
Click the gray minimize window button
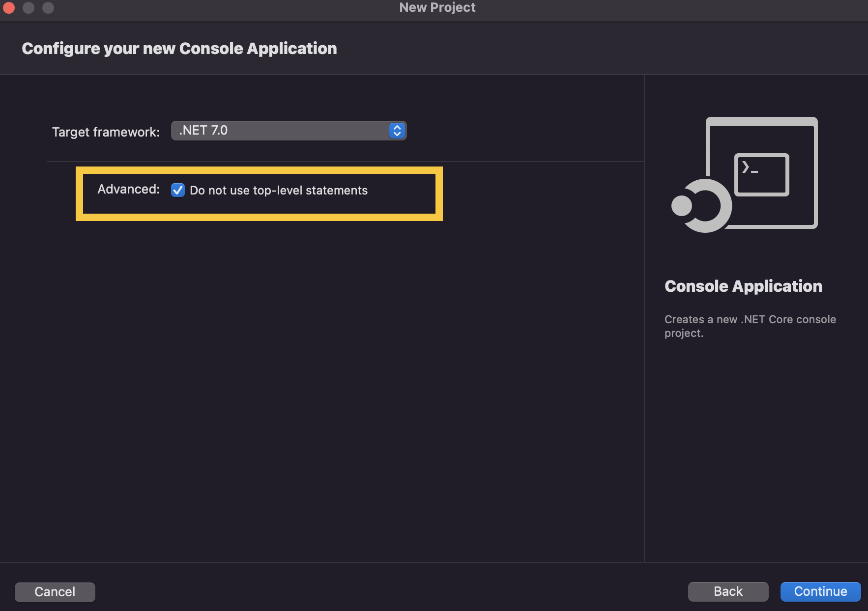coord(29,7)
